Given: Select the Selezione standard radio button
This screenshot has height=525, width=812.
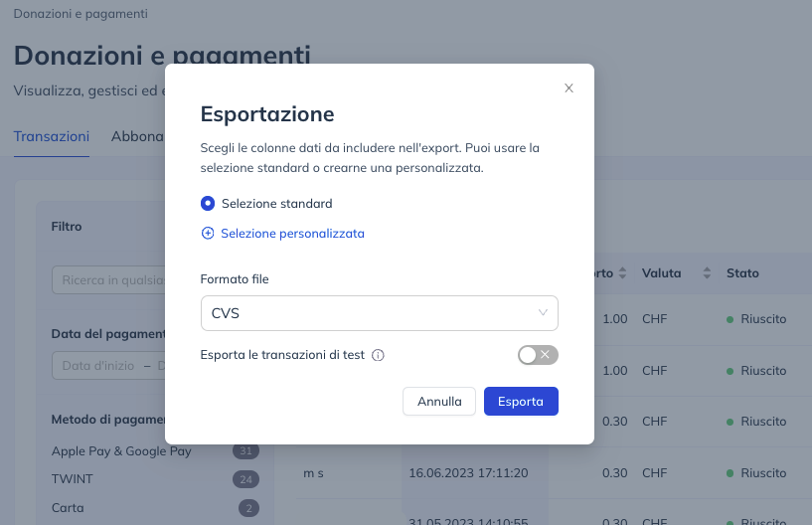Looking at the screenshot, I should pyautogui.click(x=208, y=203).
